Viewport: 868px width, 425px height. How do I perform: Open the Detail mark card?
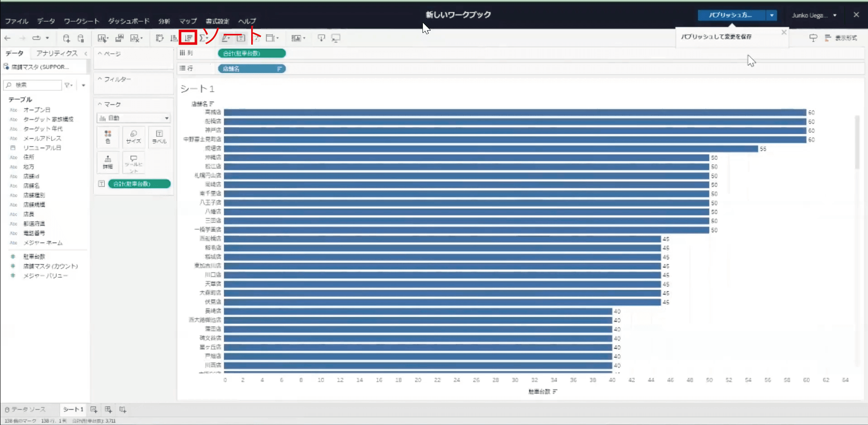point(108,163)
